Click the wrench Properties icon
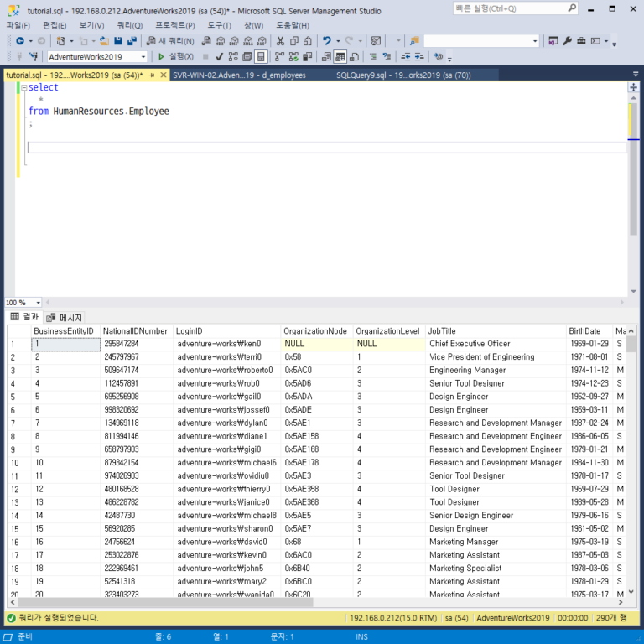The width and height of the screenshot is (644, 644). 567,41
